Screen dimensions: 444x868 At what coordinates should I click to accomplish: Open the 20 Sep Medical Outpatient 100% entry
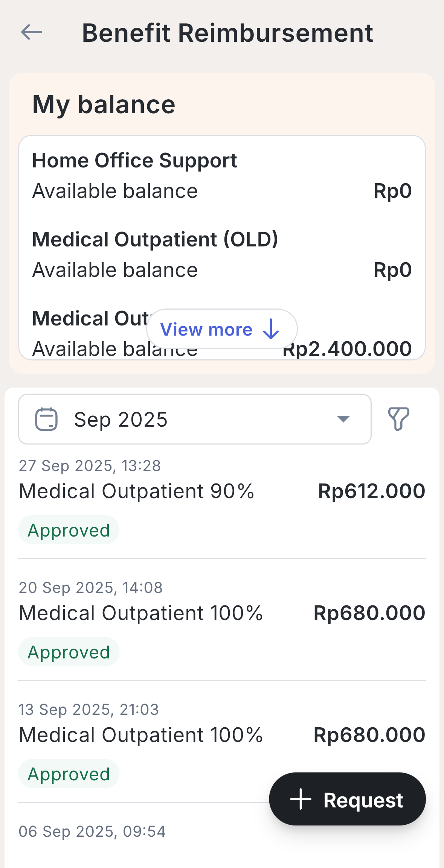(140, 613)
